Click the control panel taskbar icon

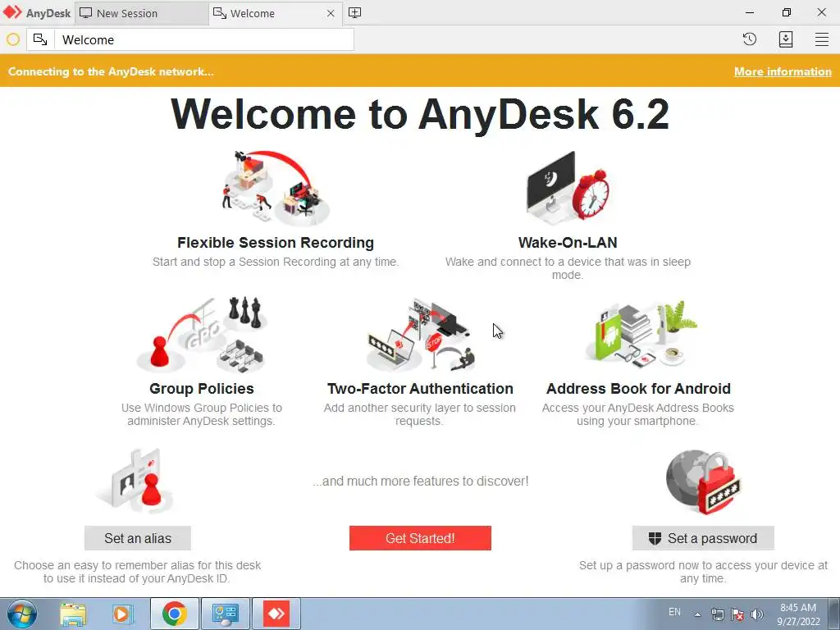point(225,614)
